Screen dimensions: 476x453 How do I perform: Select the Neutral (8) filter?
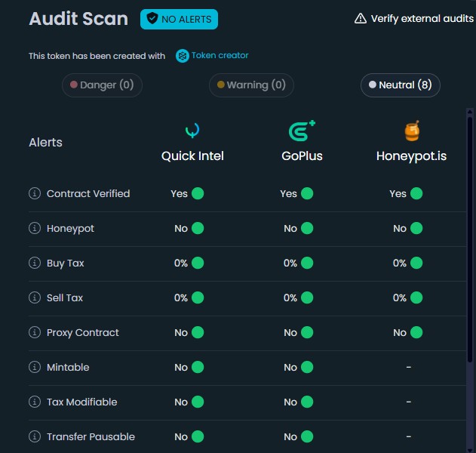click(401, 85)
